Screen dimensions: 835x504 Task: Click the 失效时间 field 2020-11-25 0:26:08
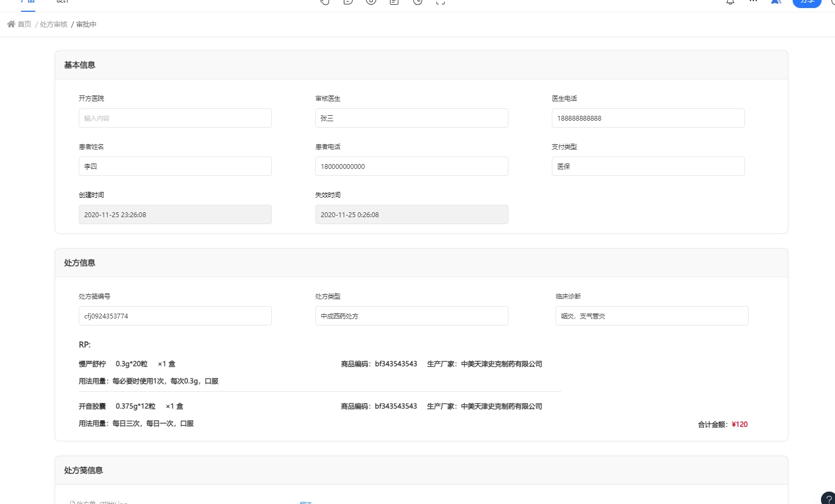point(412,214)
